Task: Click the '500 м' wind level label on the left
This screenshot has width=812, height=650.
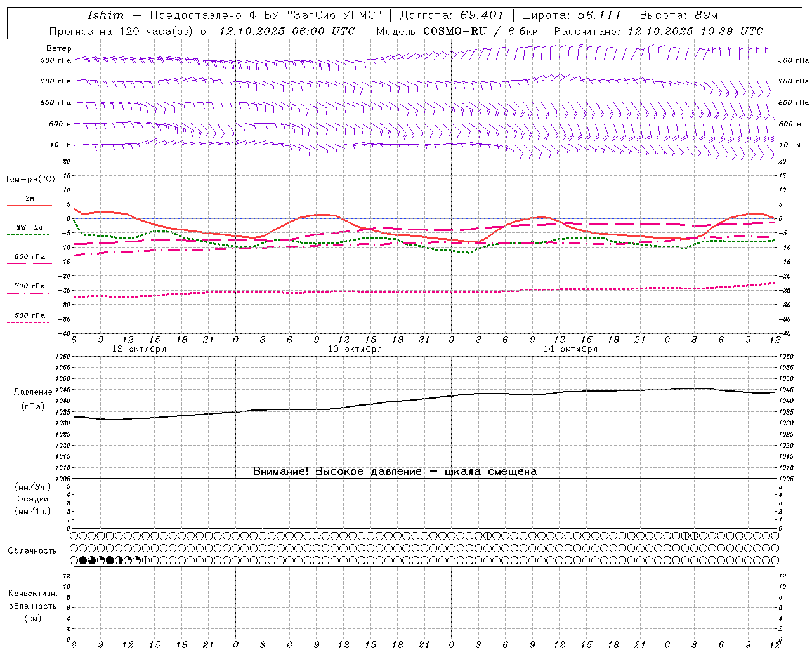Action: click(60, 124)
